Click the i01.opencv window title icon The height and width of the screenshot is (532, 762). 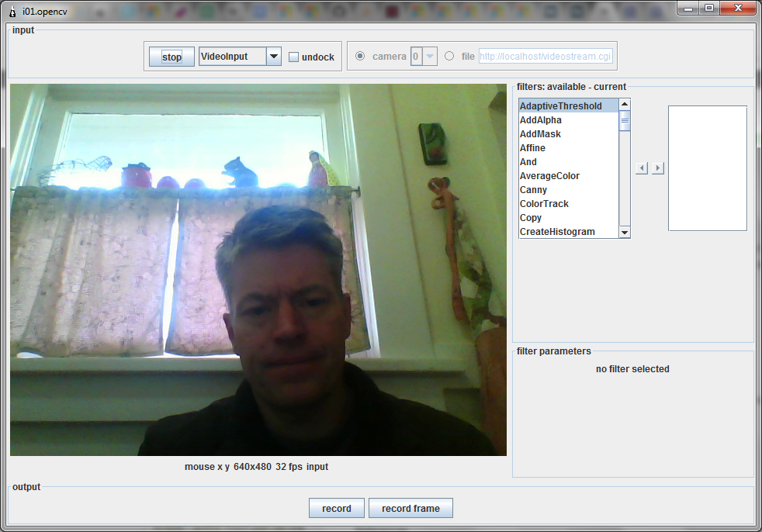pyautogui.click(x=13, y=11)
